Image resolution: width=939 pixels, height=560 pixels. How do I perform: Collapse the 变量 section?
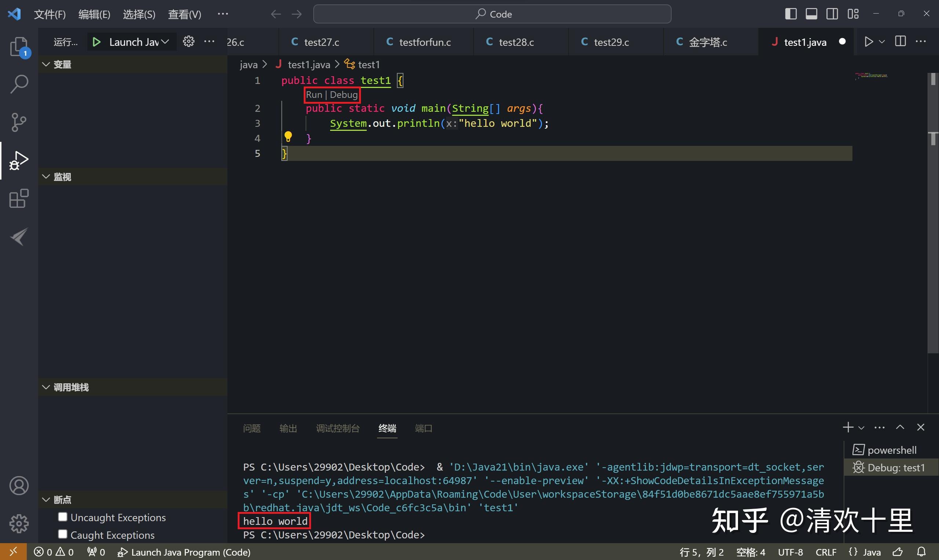point(46,64)
